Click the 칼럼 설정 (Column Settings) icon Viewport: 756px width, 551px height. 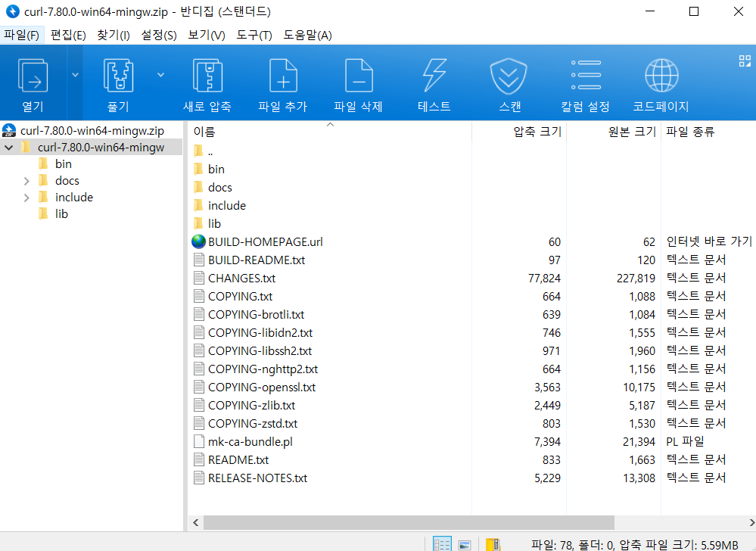coord(586,75)
